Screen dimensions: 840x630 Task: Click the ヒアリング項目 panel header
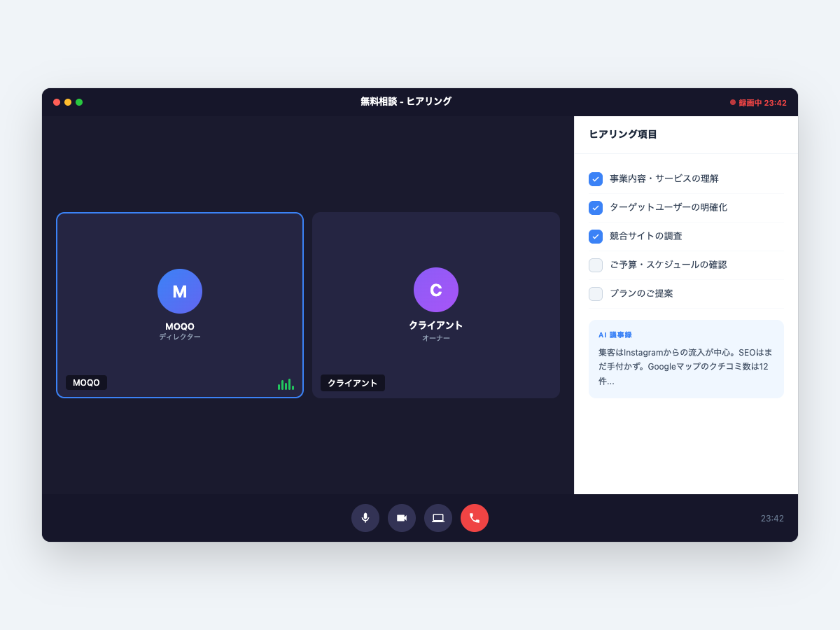point(623,134)
